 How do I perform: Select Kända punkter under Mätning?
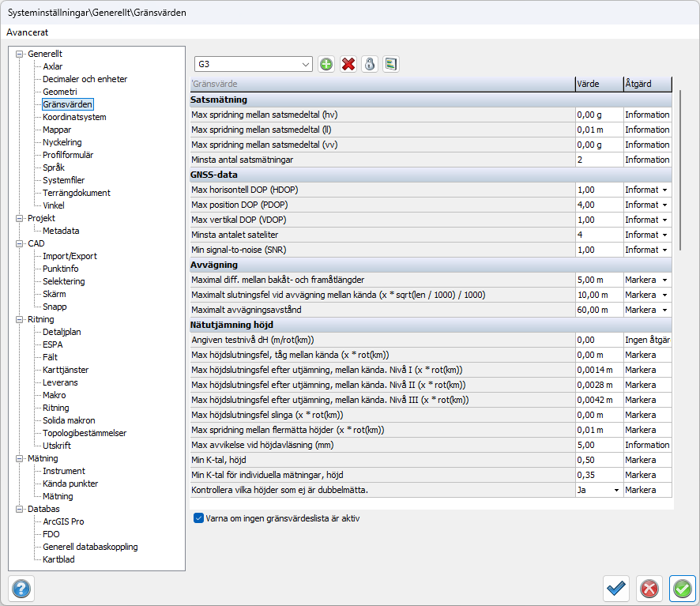70,484
